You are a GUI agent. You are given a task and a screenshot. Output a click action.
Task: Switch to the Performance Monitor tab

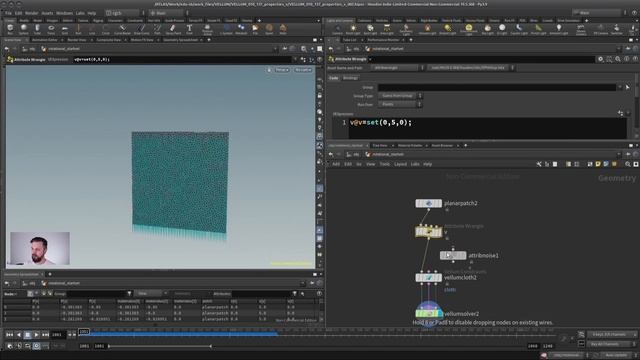[x=383, y=40]
